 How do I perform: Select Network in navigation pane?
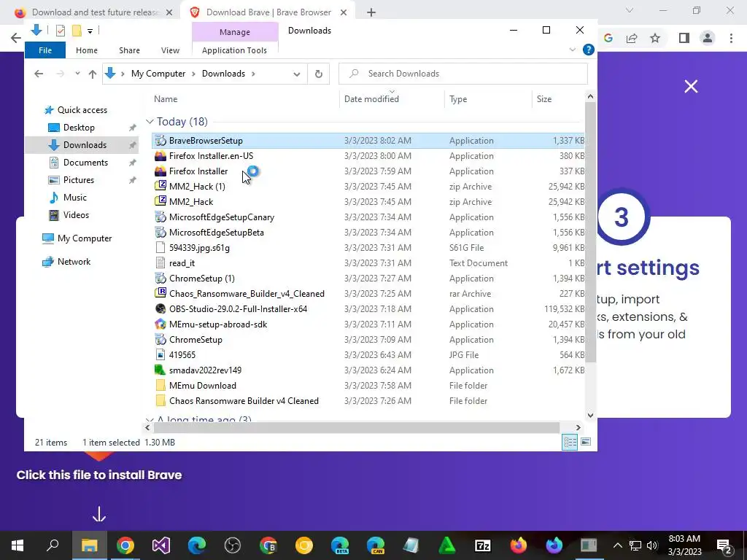coord(74,262)
